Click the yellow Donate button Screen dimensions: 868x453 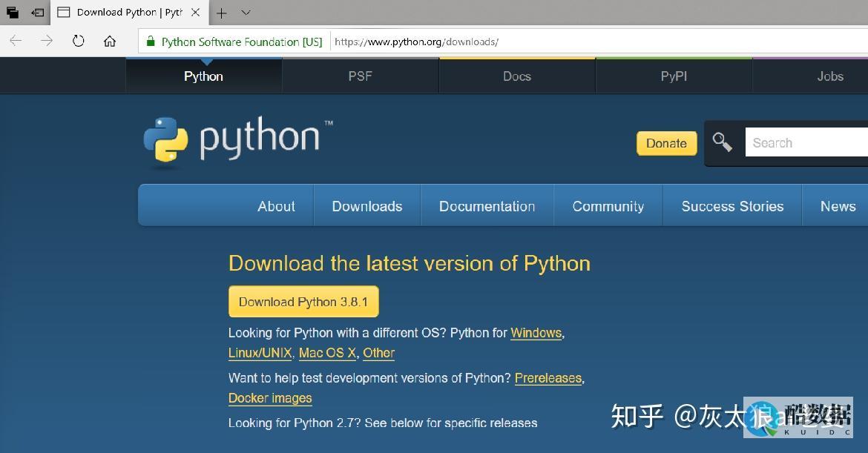click(666, 143)
